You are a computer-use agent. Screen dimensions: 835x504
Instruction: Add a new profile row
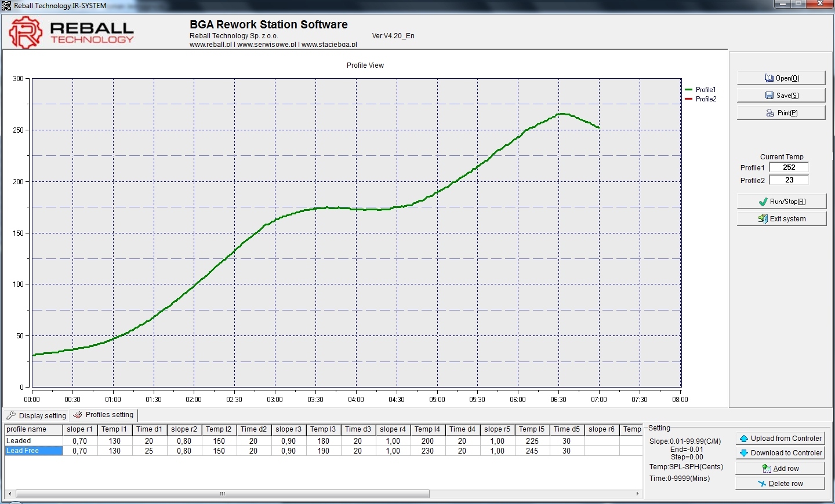pos(780,469)
